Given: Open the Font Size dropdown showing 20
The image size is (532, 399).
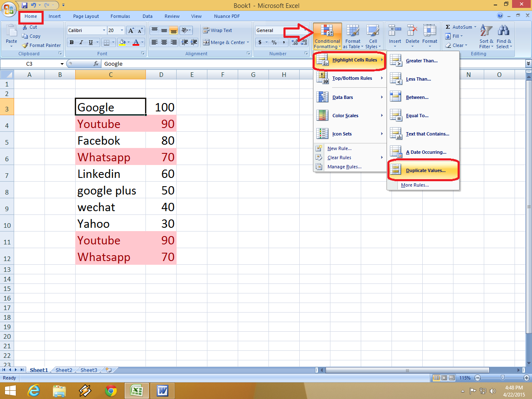Looking at the screenshot, I should (x=122, y=30).
